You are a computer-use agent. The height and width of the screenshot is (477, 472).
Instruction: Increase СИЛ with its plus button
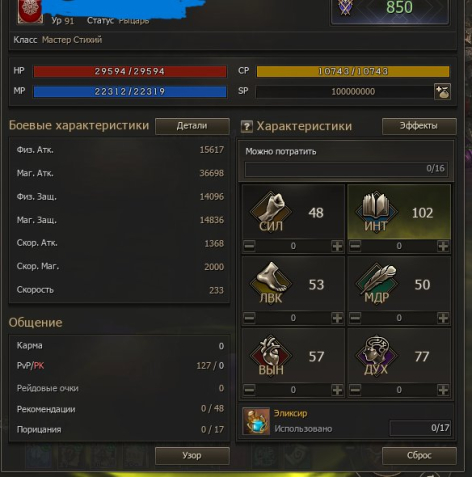pyautogui.click(x=337, y=246)
